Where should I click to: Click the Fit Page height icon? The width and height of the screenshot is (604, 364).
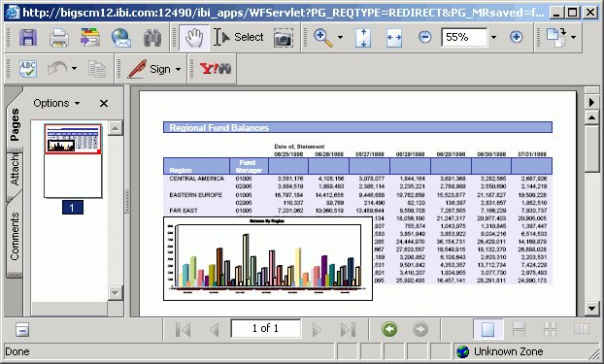tap(363, 38)
